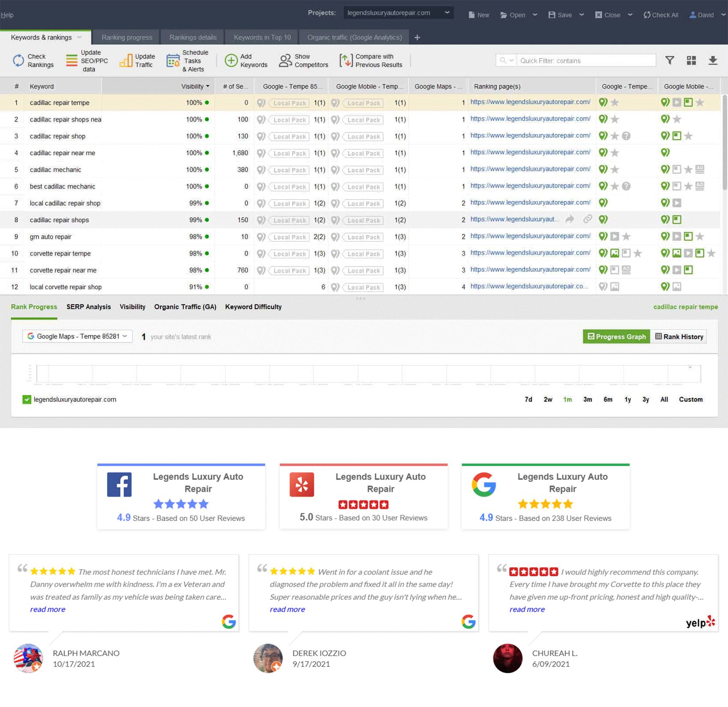Click the share arrow icon in row 8

[570, 219]
